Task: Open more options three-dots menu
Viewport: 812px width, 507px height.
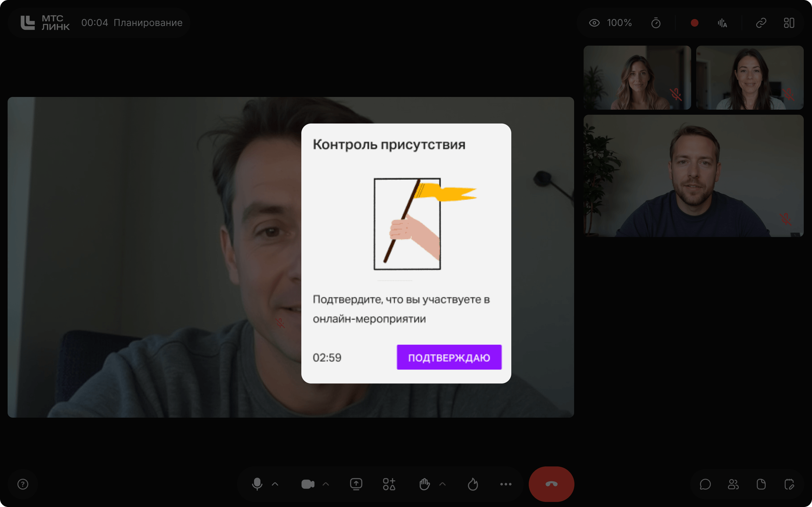Action: coord(506,484)
